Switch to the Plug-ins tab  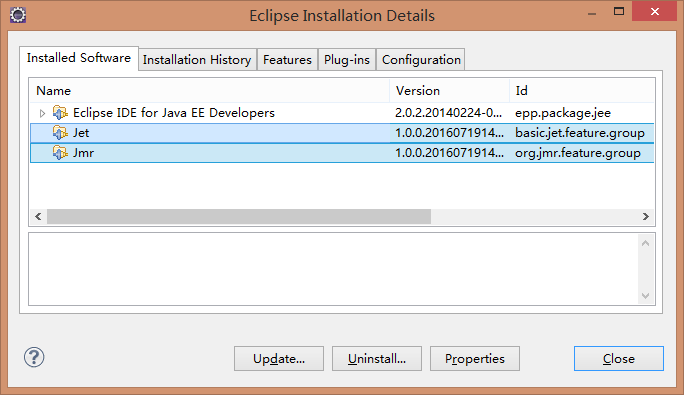(347, 59)
